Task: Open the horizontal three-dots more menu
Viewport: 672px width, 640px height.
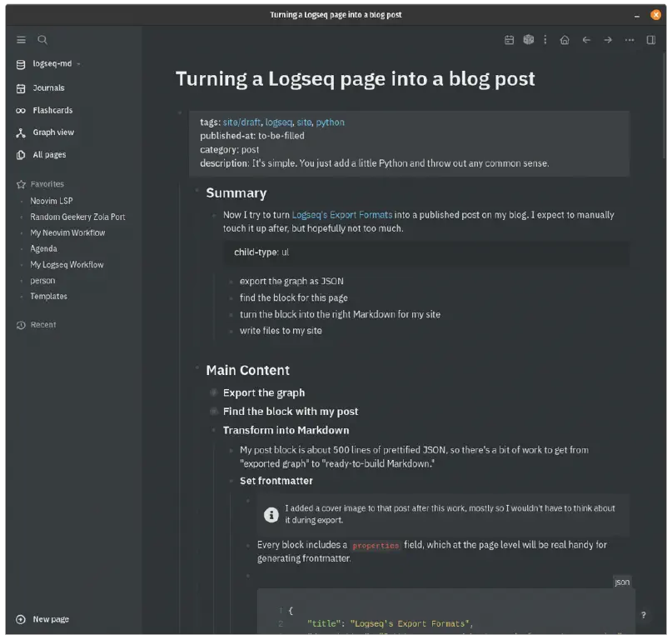Action: pos(630,40)
